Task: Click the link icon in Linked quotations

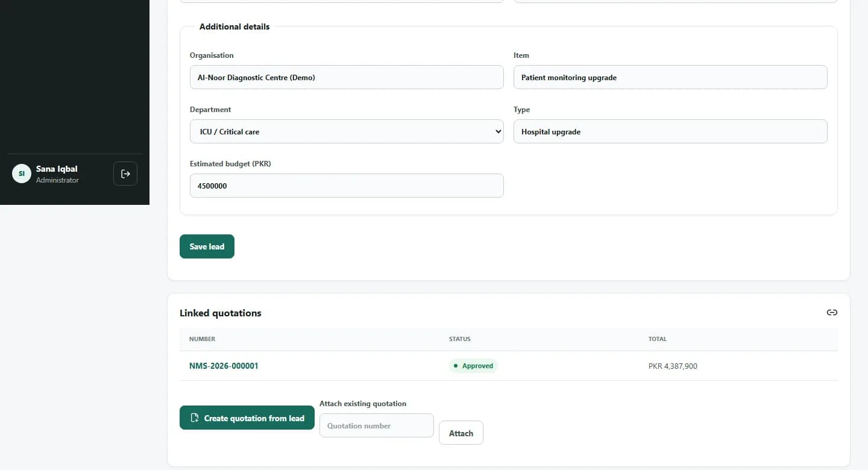Action: (x=832, y=312)
